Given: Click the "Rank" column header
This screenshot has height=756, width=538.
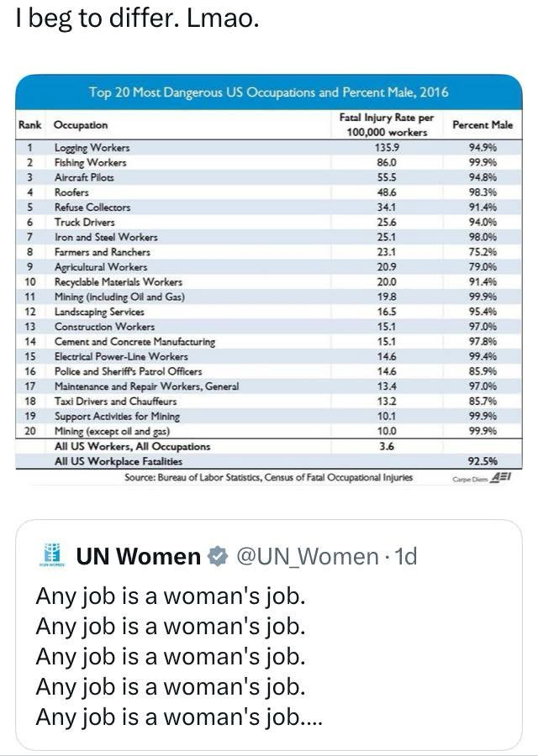Looking at the screenshot, I should (x=29, y=124).
